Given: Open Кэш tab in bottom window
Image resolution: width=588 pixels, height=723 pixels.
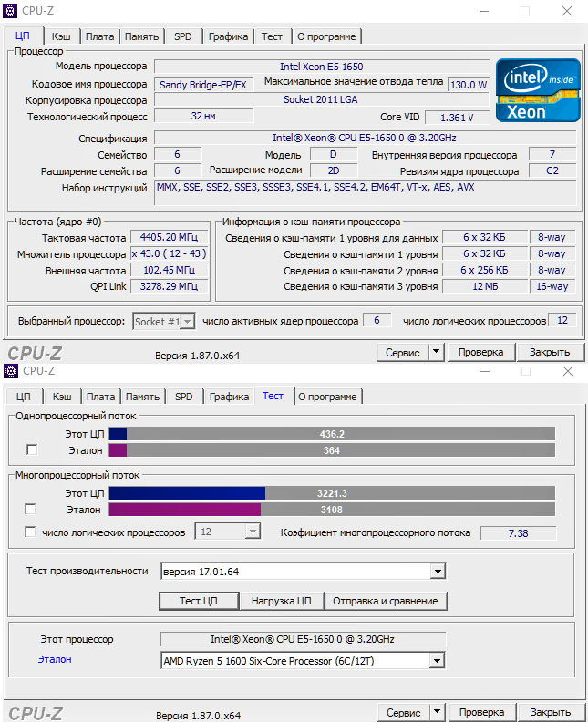Looking at the screenshot, I should pyautogui.click(x=62, y=397).
